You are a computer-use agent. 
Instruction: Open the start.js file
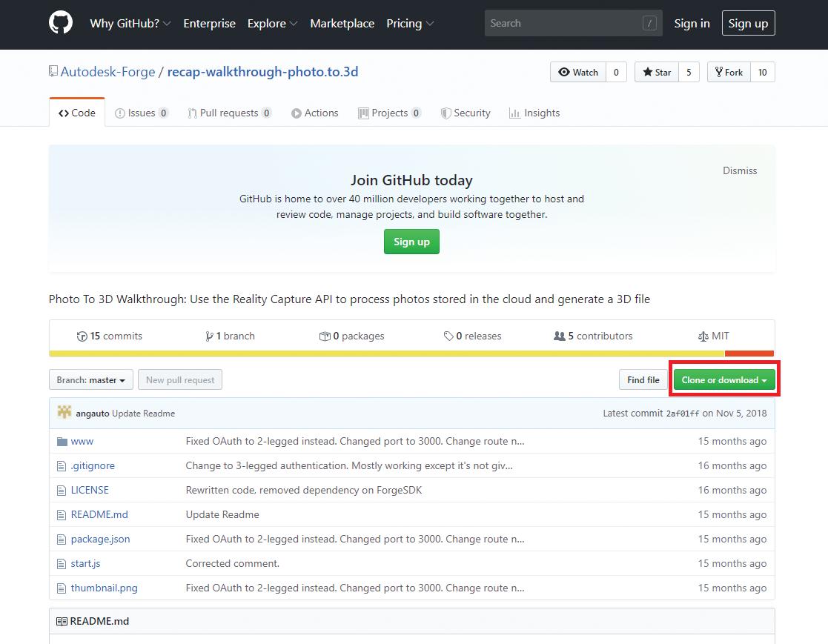(x=85, y=563)
